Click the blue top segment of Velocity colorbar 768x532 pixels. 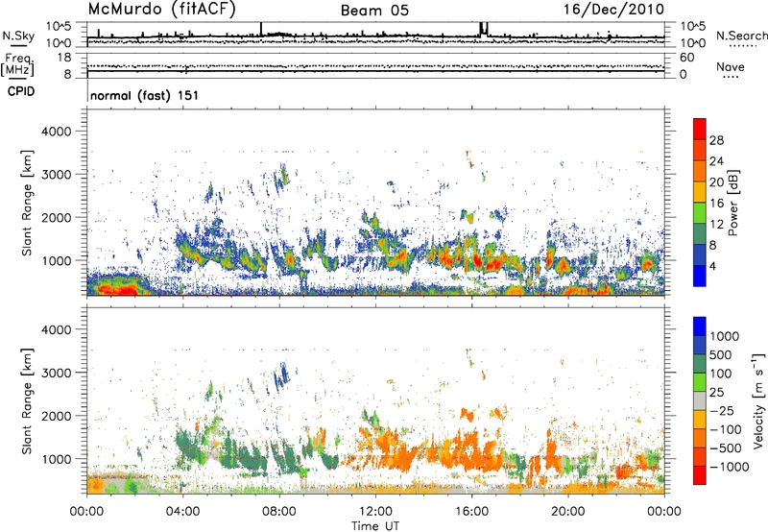pyautogui.click(x=700, y=326)
